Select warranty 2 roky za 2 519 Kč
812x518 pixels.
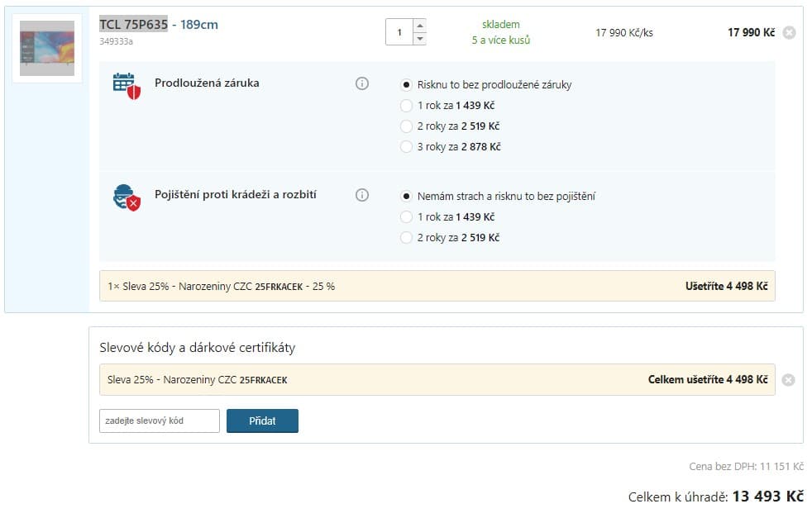407,126
